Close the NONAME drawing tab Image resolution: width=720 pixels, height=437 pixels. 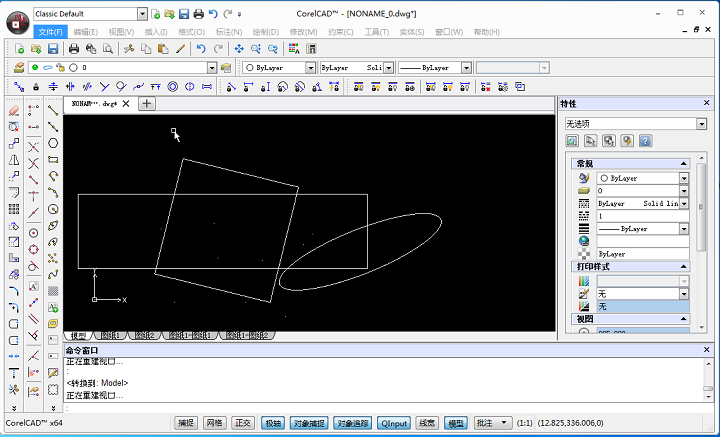click(x=126, y=104)
